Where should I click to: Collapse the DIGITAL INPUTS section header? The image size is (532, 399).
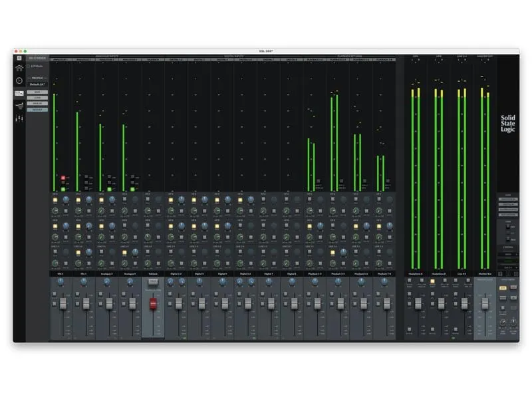(x=234, y=57)
